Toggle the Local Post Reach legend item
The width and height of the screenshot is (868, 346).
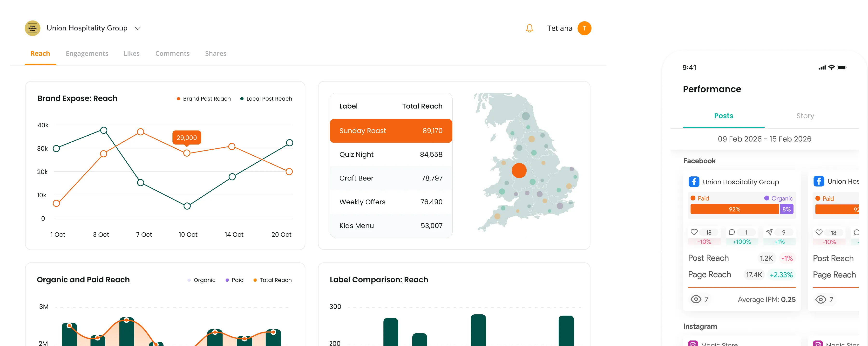tap(266, 99)
